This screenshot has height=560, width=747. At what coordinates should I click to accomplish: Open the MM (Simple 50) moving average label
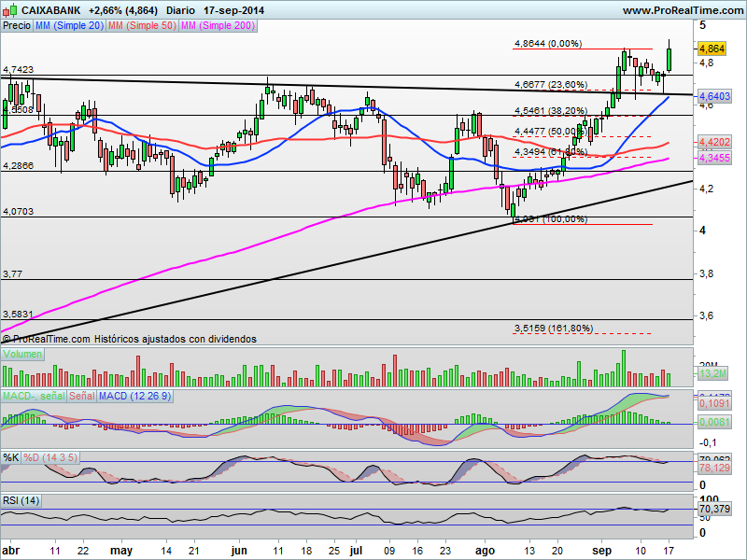pyautogui.click(x=142, y=26)
